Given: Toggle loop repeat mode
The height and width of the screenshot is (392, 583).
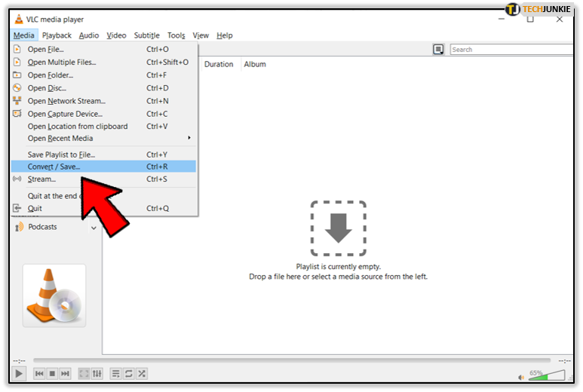Looking at the screenshot, I should 128,374.
